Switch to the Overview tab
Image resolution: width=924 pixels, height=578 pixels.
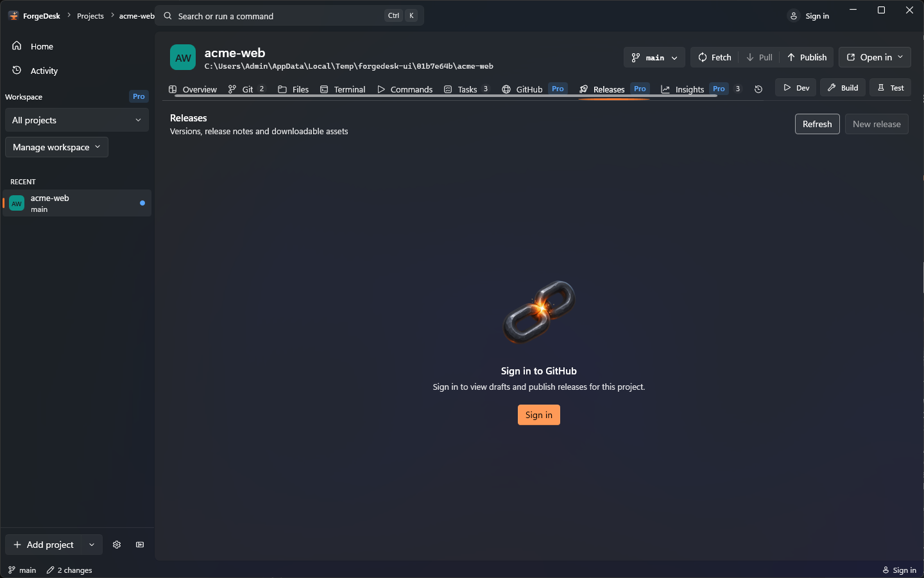click(x=193, y=89)
